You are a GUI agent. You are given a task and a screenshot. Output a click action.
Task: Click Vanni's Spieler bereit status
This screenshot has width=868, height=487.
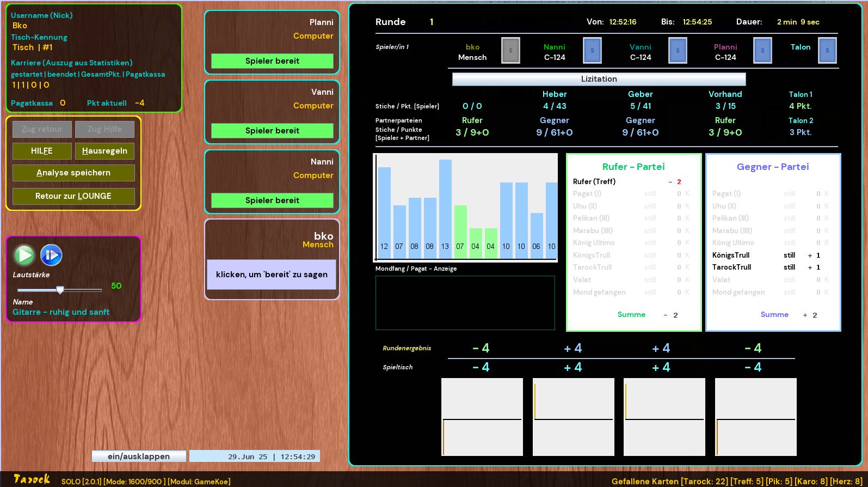[272, 131]
